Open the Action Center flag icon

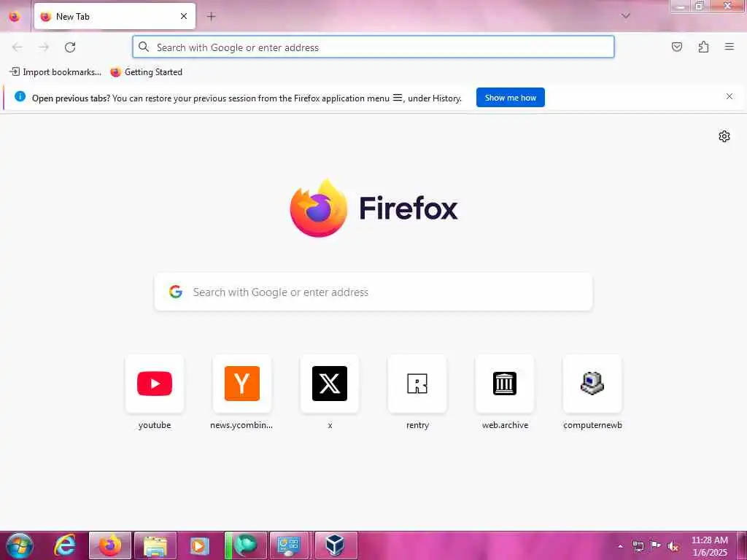point(656,545)
